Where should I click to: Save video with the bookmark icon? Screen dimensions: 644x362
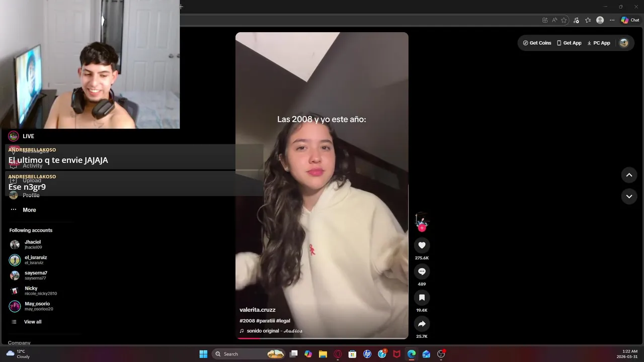pyautogui.click(x=422, y=298)
